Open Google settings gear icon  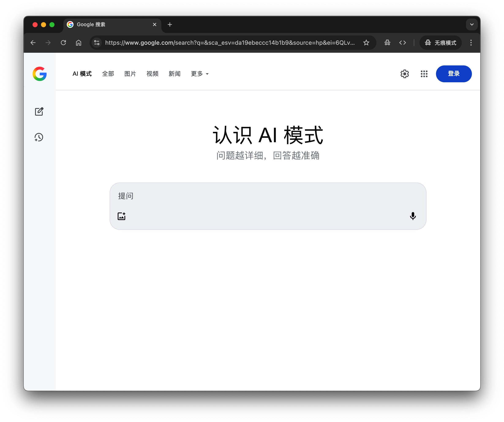(x=404, y=74)
